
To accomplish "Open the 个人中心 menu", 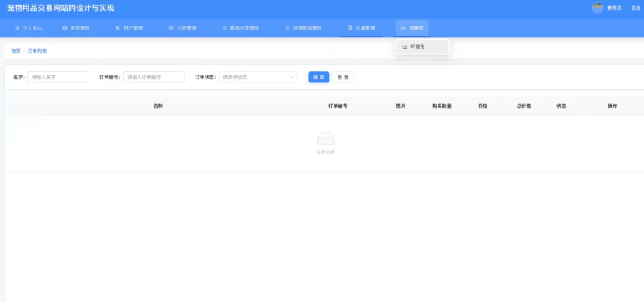I will pos(28,28).
